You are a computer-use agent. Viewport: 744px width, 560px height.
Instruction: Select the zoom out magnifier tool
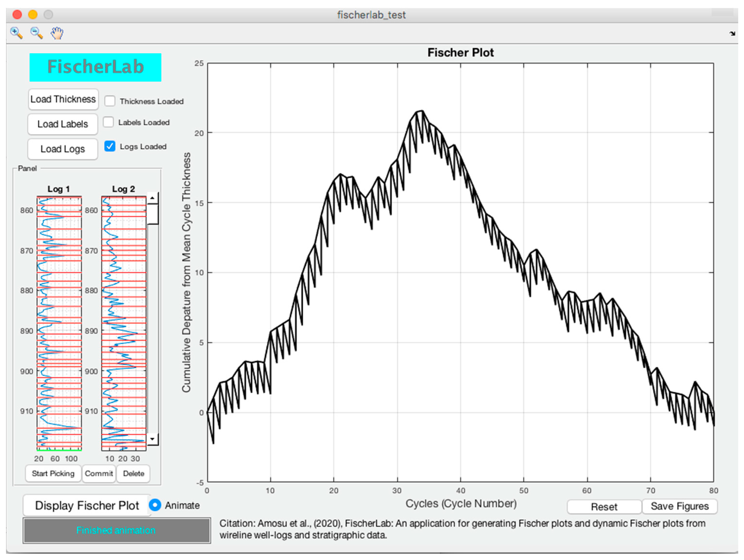(36, 33)
